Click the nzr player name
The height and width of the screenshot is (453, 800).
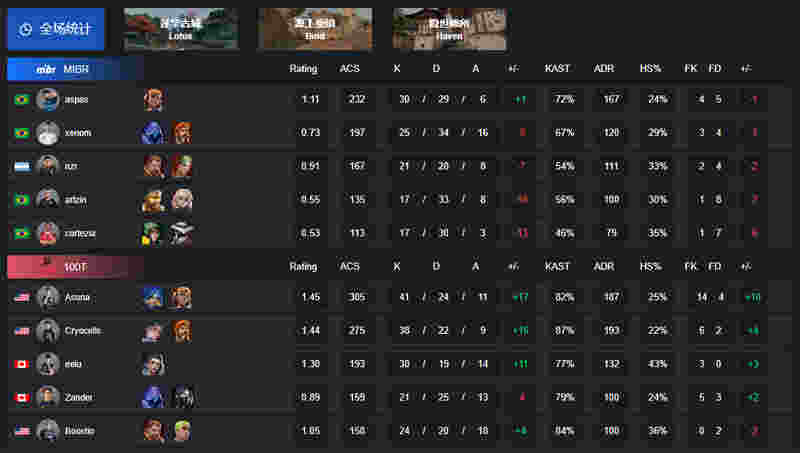point(70,166)
